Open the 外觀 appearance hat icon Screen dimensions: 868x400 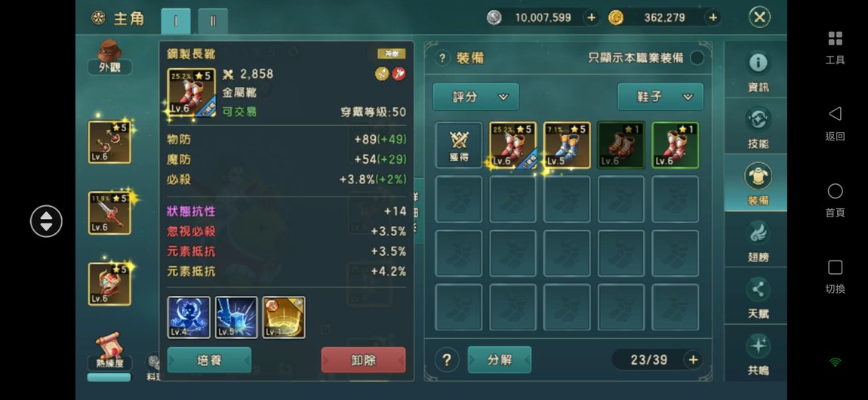pos(109,57)
